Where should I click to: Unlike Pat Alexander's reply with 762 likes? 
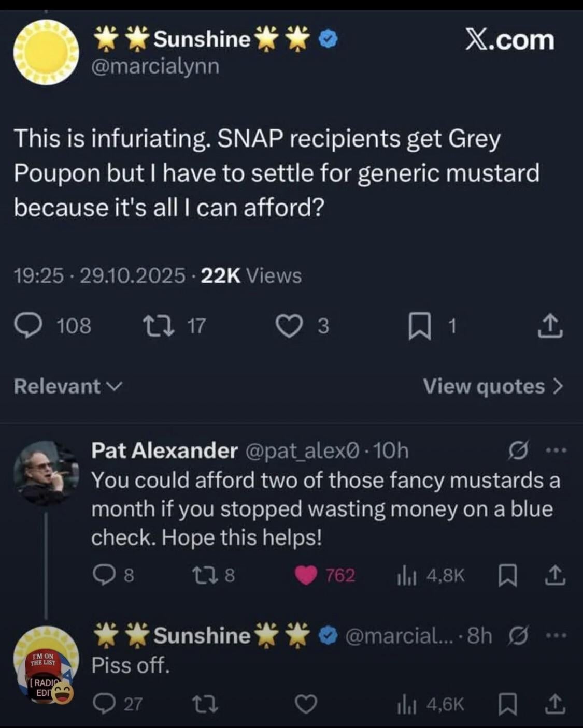(x=306, y=575)
